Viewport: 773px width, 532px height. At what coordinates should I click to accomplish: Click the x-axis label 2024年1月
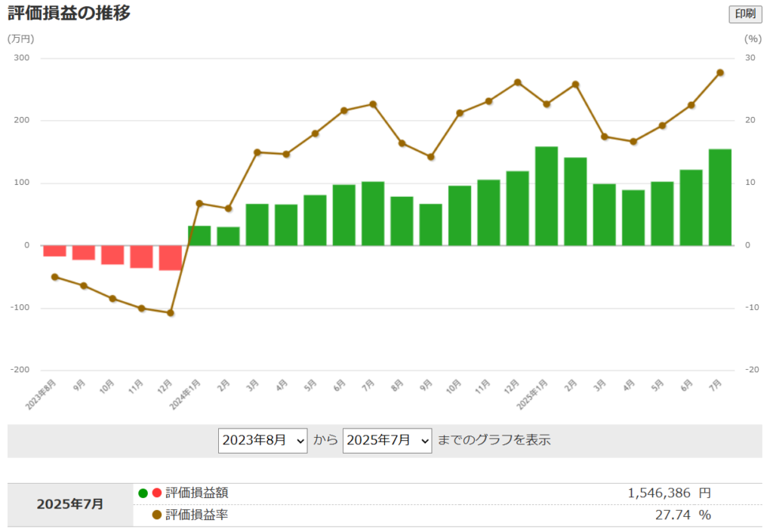coord(185,395)
